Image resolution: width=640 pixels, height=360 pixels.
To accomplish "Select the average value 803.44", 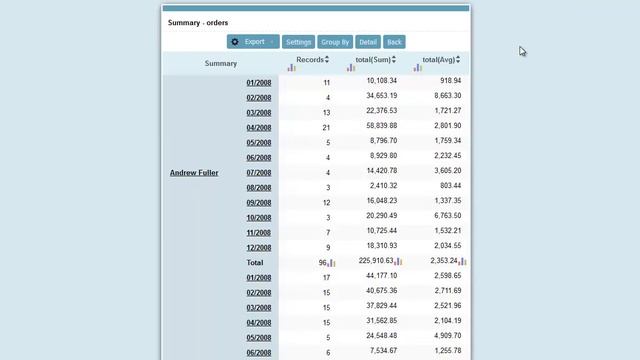I will click(451, 186).
